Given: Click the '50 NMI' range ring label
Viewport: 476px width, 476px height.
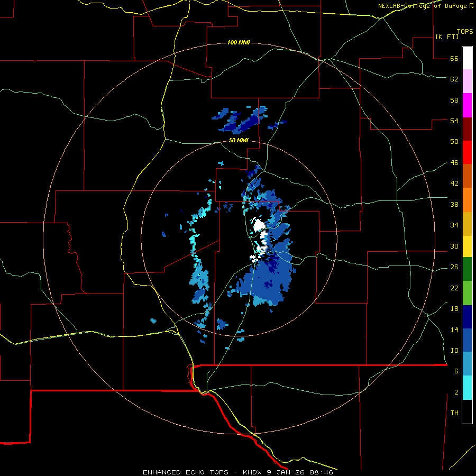Looking at the screenshot, I should [239, 140].
